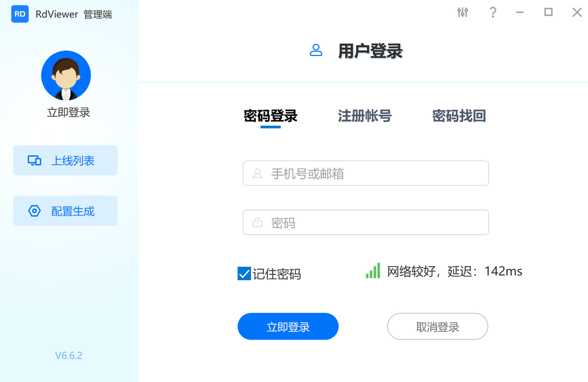
Task: Click the green network signal bars icon
Action: tap(373, 270)
